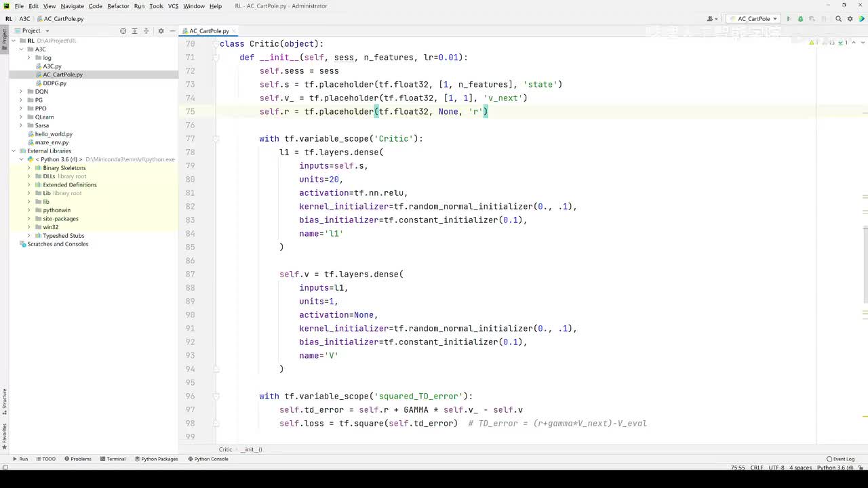Click the Run with Coverage icon
Image resolution: width=868 pixels, height=488 pixels.
pyautogui.click(x=812, y=19)
